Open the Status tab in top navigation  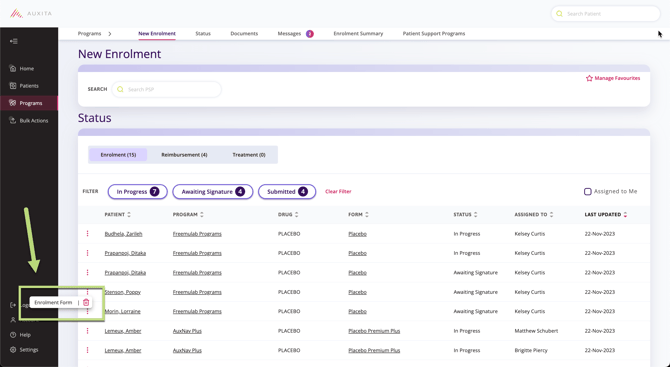[203, 33]
